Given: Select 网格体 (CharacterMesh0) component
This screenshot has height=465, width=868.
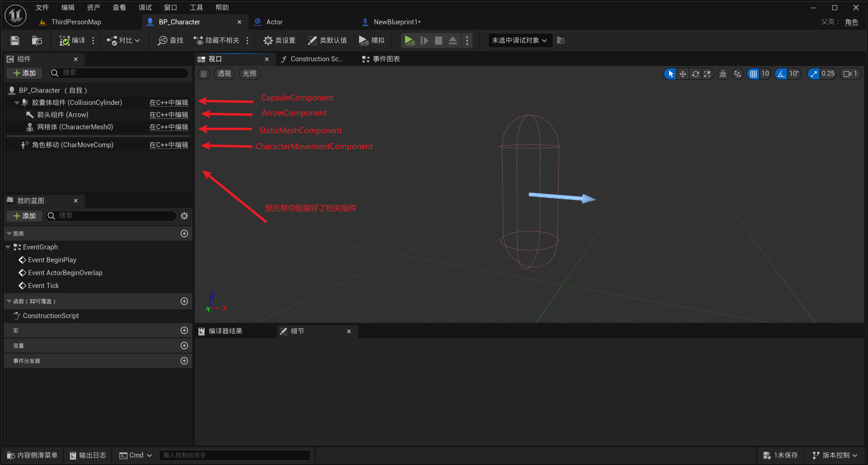Looking at the screenshot, I should click(75, 127).
